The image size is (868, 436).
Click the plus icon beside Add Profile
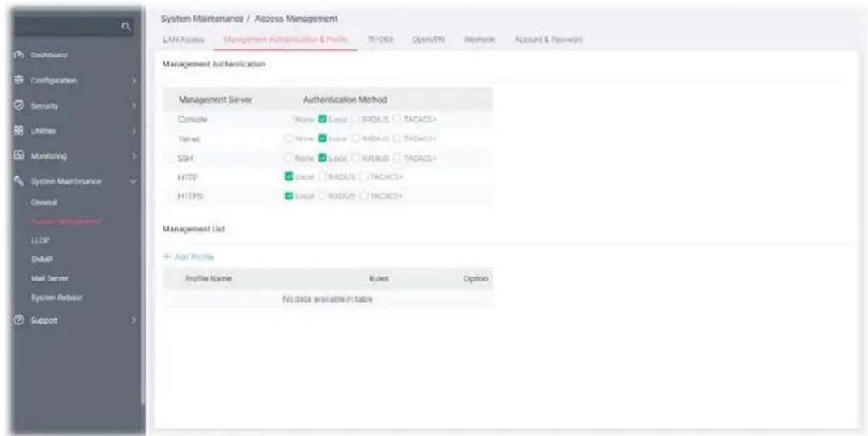click(167, 257)
